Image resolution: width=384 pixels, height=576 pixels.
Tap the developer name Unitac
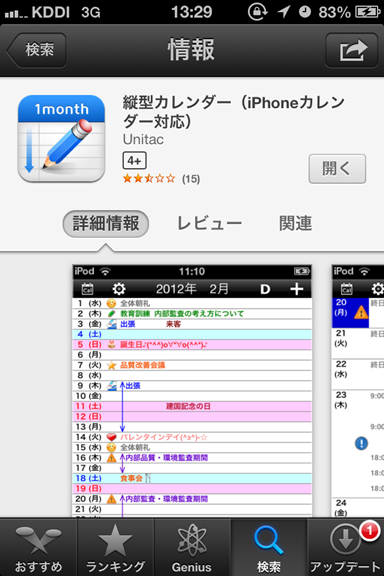tap(143, 140)
